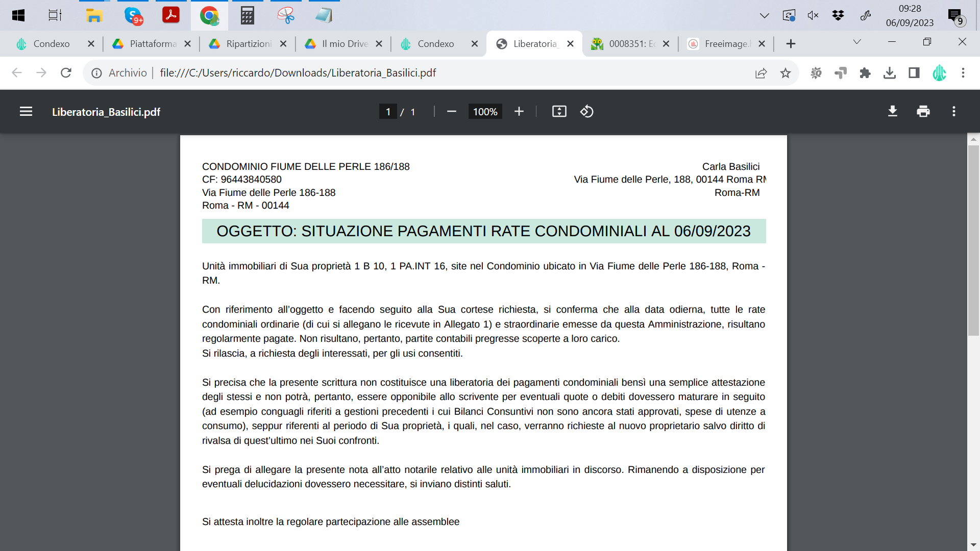
Task: Open Skype from the taskbar
Action: (133, 15)
